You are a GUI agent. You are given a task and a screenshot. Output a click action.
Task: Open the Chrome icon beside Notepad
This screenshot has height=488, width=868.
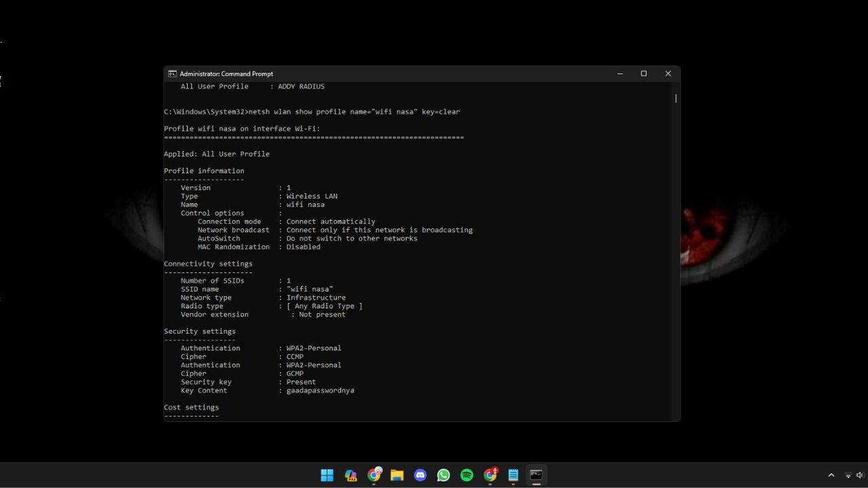pyautogui.click(x=490, y=475)
